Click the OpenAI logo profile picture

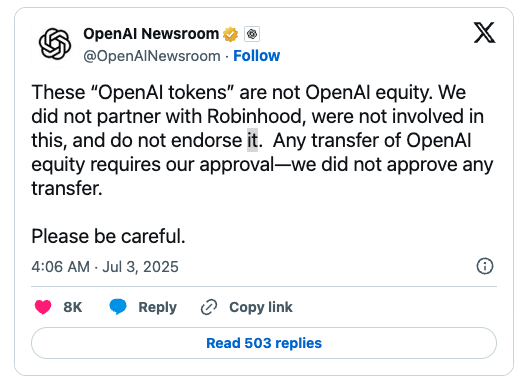click(55, 44)
